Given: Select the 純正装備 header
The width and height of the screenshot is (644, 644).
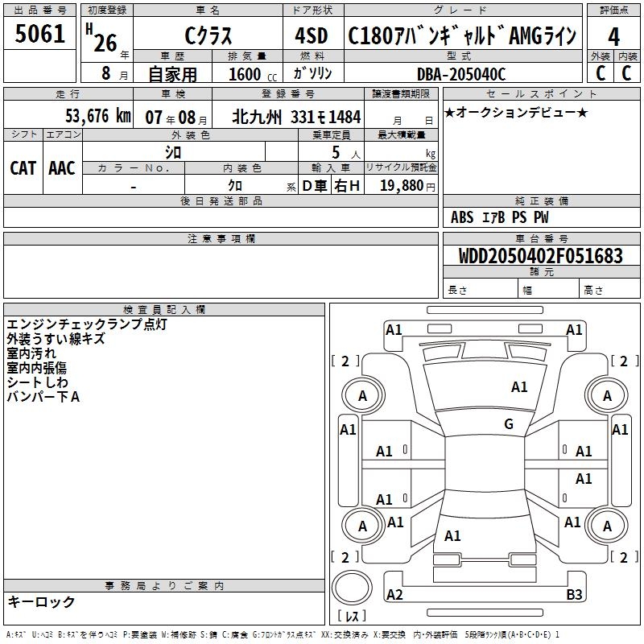Looking at the screenshot, I should pyautogui.click(x=541, y=200).
